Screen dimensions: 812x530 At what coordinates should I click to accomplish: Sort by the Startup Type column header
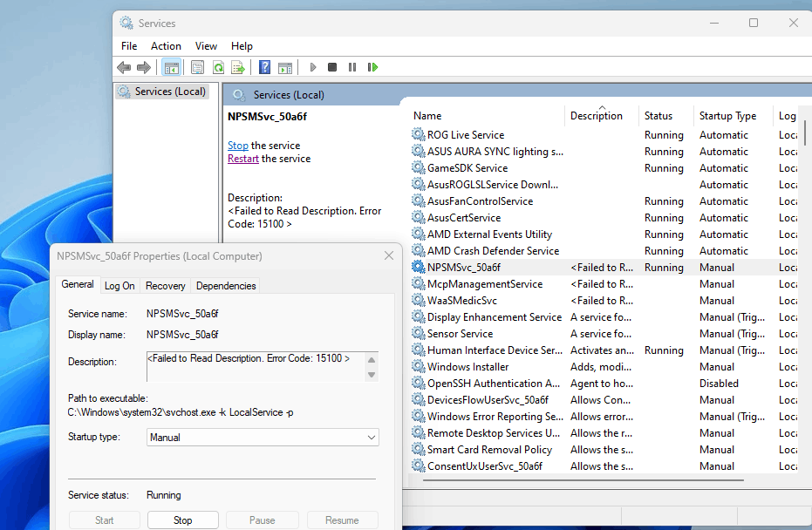coord(734,116)
